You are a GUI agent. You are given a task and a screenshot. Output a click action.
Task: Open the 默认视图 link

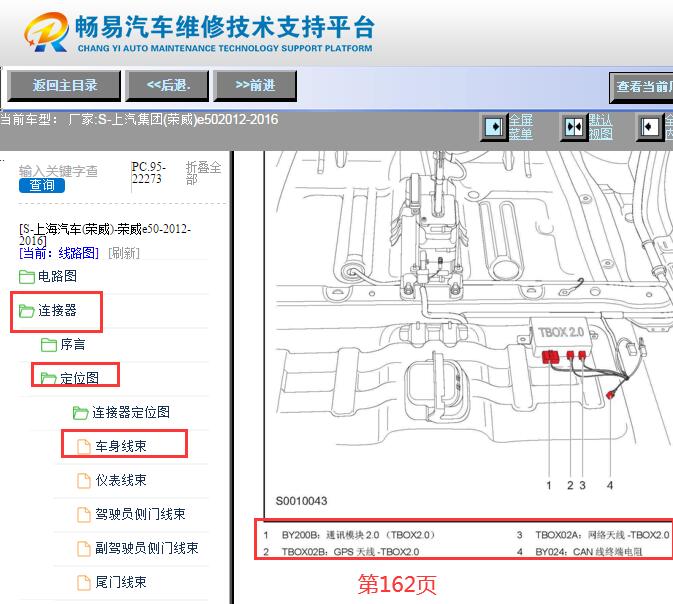tap(600, 127)
